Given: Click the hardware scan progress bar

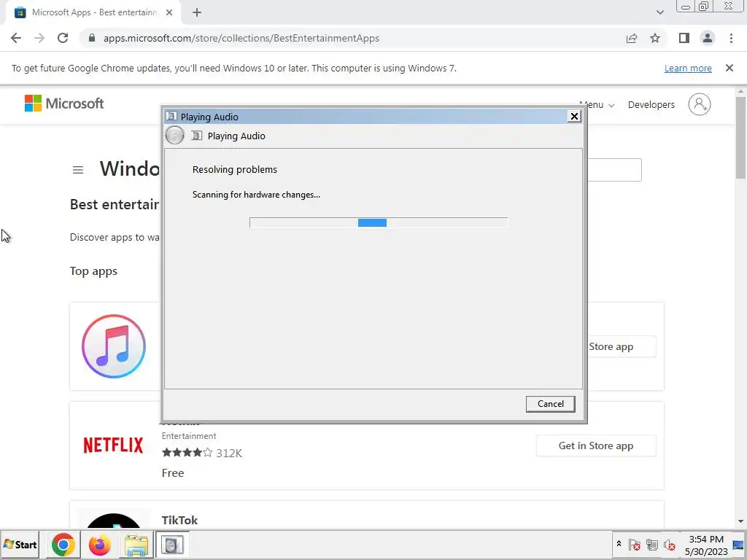Looking at the screenshot, I should [x=379, y=222].
